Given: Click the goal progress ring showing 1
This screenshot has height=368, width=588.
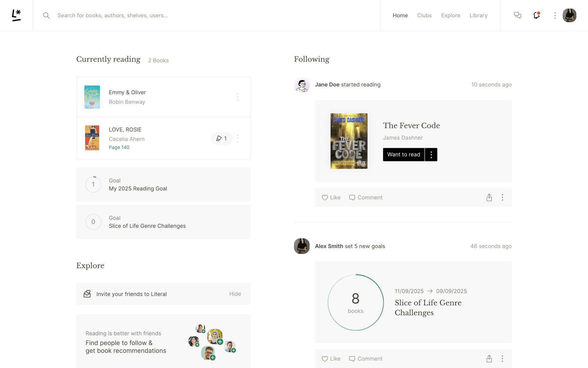Looking at the screenshot, I should coord(93,185).
